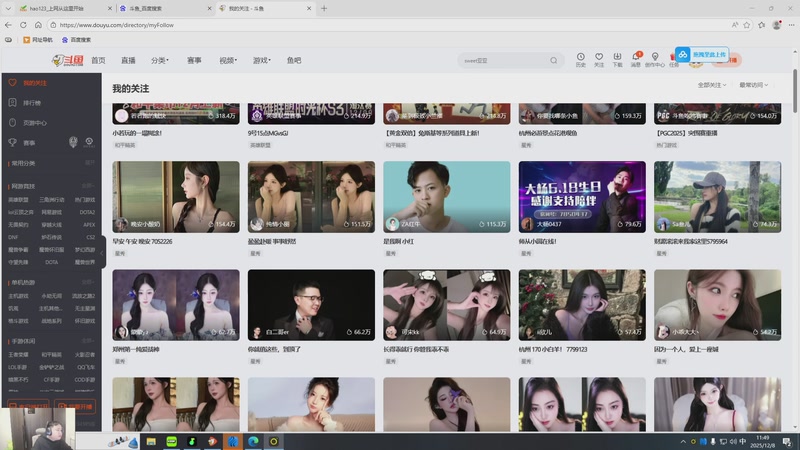Image resolution: width=800 pixels, height=450 pixels.
Task: Open browser profile avatar icon
Action: pos(777,24)
